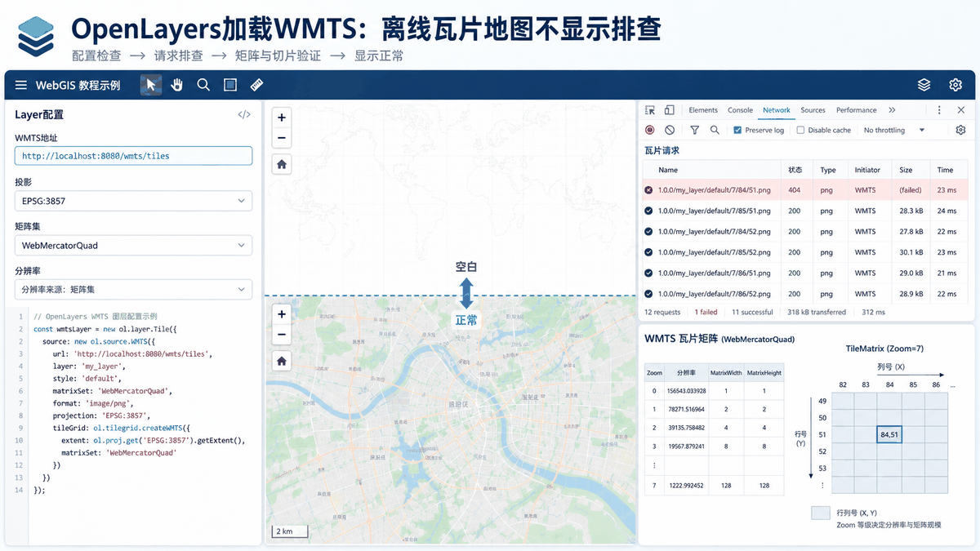
Task: Switch to the Console tab
Action: (740, 110)
